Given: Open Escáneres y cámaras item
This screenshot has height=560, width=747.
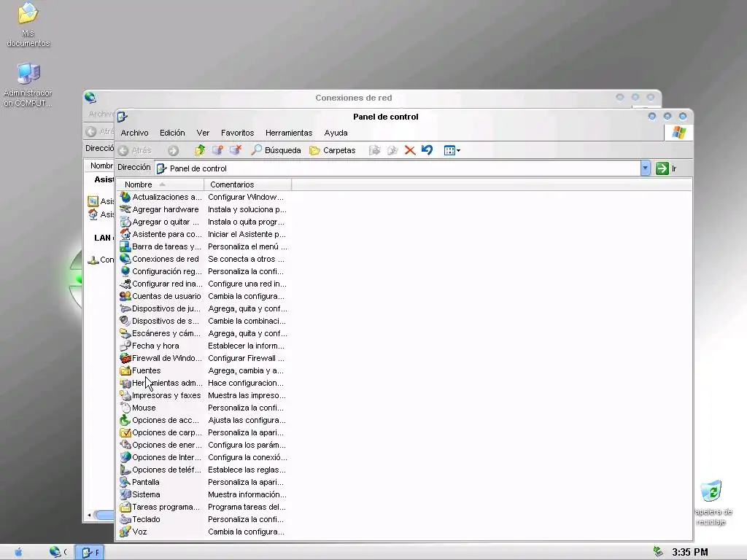Looking at the screenshot, I should (x=160, y=332).
